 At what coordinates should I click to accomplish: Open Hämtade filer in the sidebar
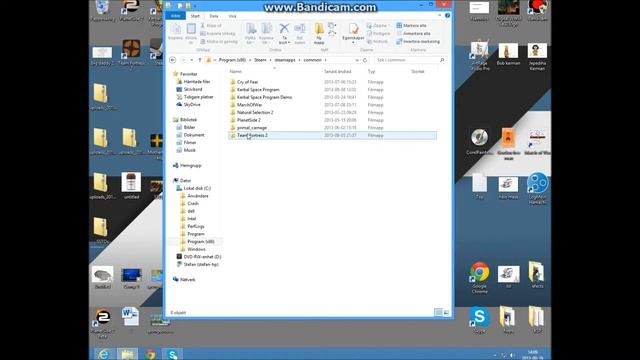pos(196,82)
